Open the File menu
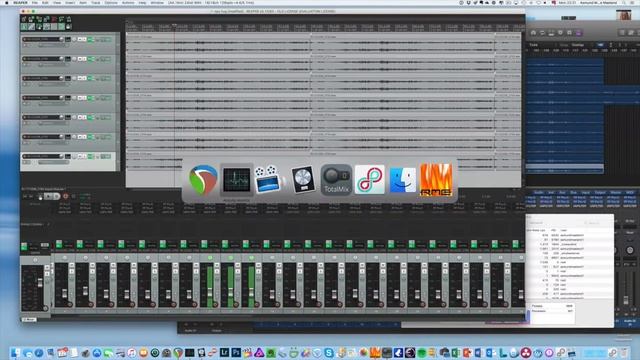Image resolution: width=640 pixels, height=360 pixels. [35, 2]
